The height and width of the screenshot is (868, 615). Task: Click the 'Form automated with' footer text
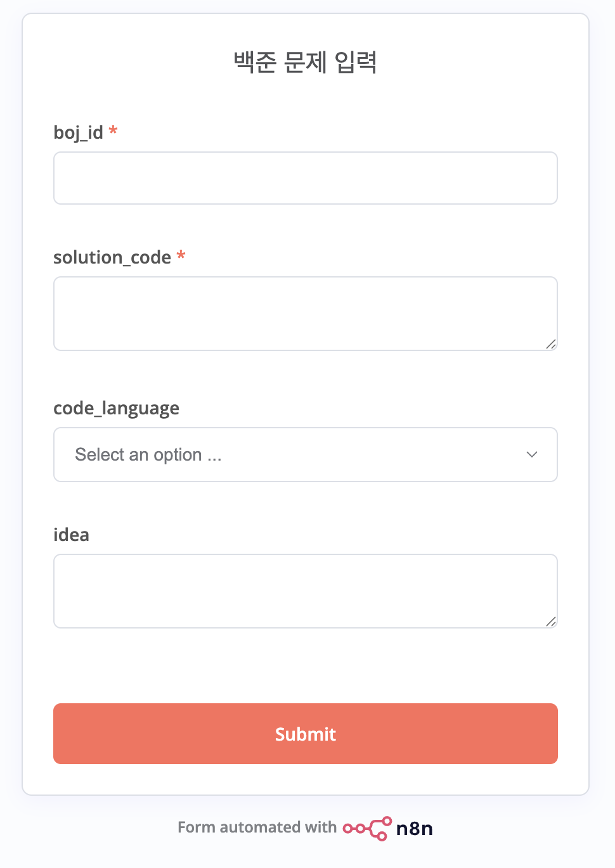point(257,827)
